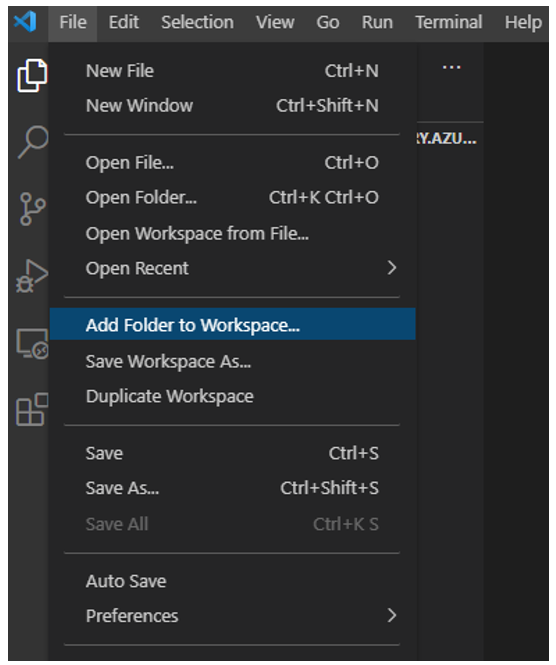Select Open Workspace from File...
Image resolution: width=556 pixels, height=665 pixels.
click(232, 233)
